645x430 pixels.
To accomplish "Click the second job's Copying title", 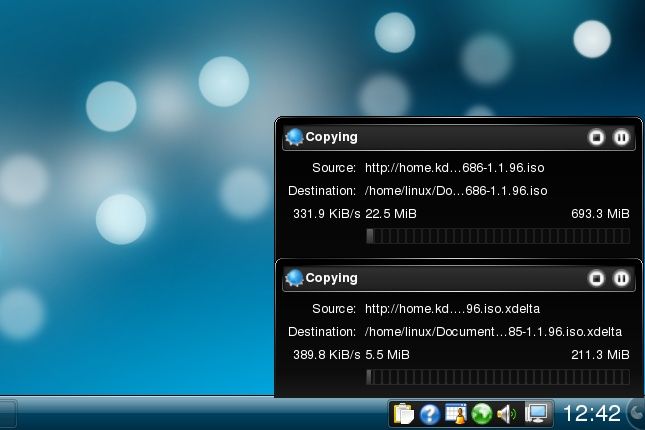I will (332, 278).
